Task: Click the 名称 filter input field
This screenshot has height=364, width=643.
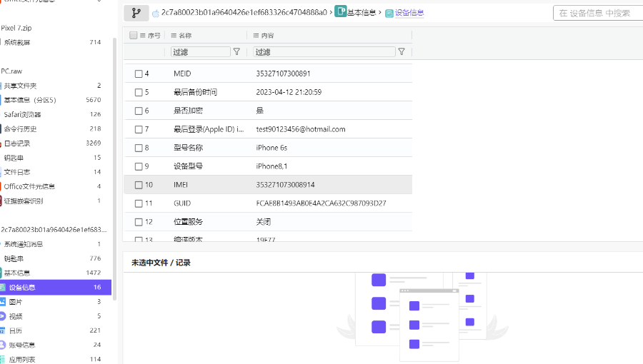Action: [201, 51]
